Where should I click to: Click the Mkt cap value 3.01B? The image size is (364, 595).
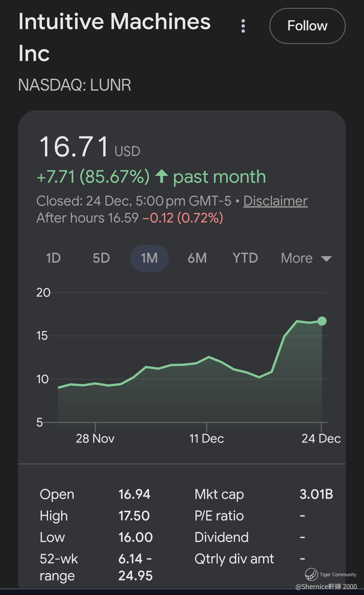(x=316, y=494)
